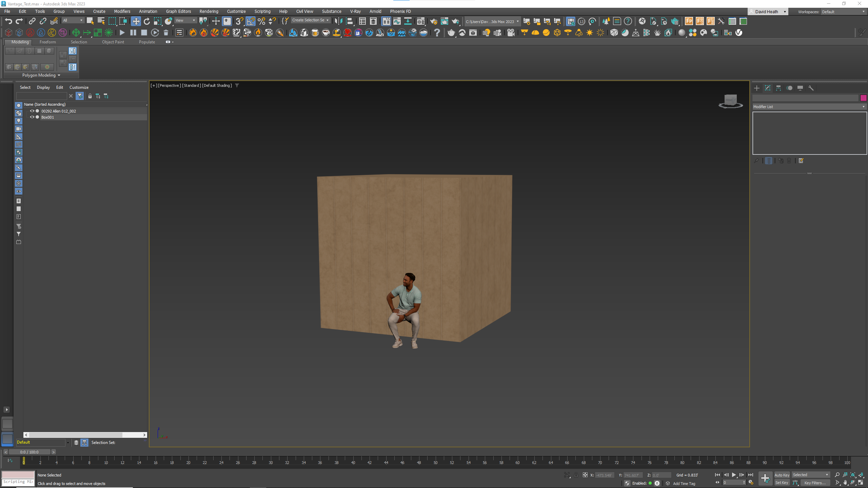868x488 pixels.
Task: Open the Rendering menu
Action: [x=209, y=12]
